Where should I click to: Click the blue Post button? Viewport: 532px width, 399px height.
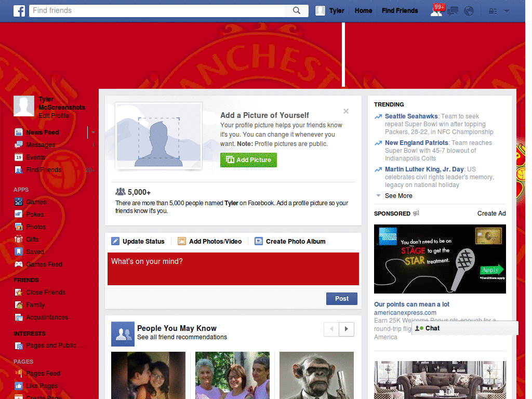pos(342,299)
